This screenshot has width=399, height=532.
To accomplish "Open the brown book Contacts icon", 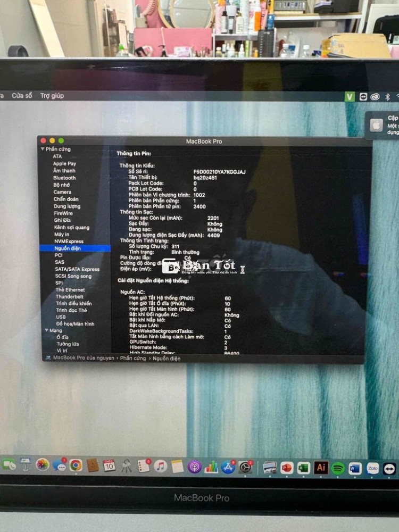I will coord(92,465).
